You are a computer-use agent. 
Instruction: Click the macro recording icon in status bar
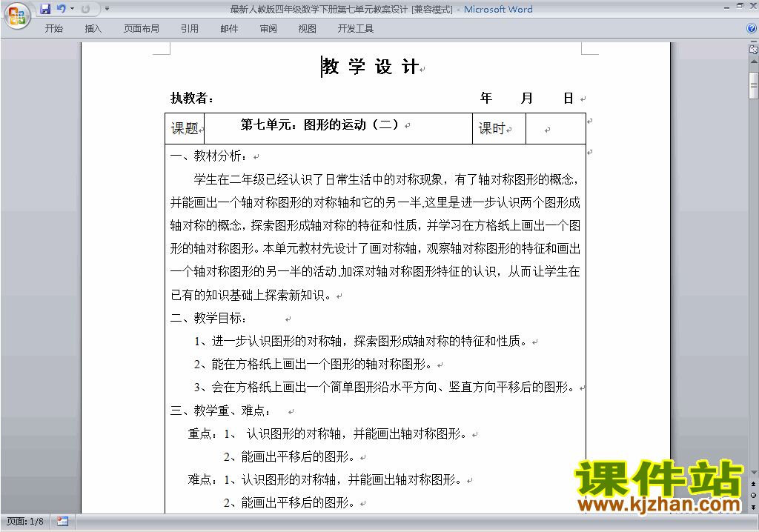pyautogui.click(x=62, y=522)
